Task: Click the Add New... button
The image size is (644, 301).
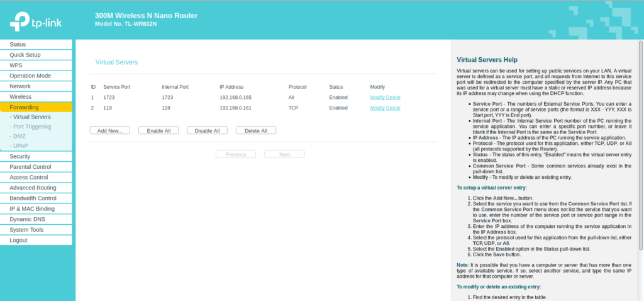Action: (109, 130)
